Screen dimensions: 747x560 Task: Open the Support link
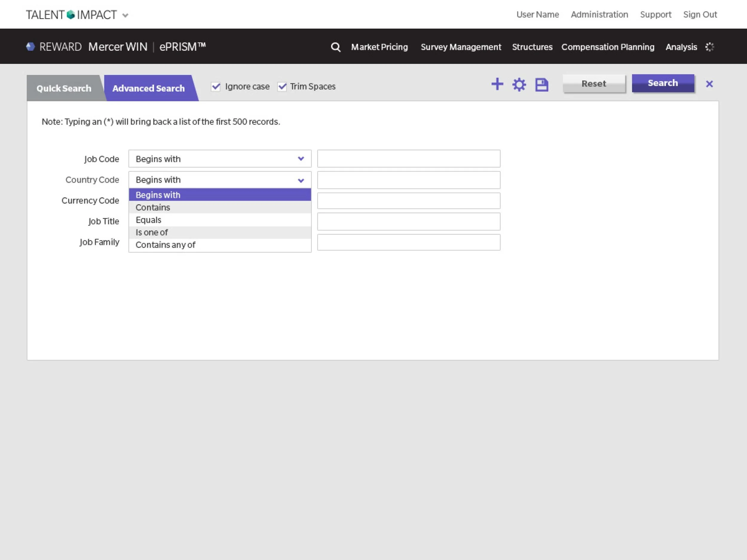click(656, 15)
